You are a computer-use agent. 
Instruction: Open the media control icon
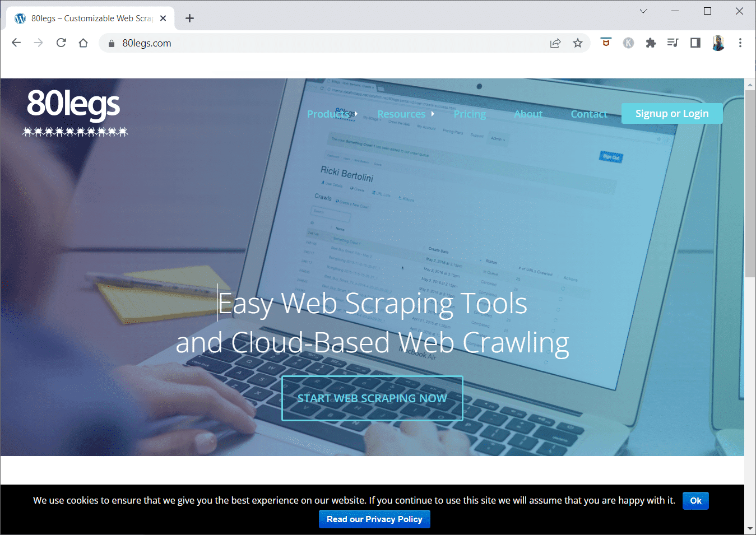[x=673, y=43]
